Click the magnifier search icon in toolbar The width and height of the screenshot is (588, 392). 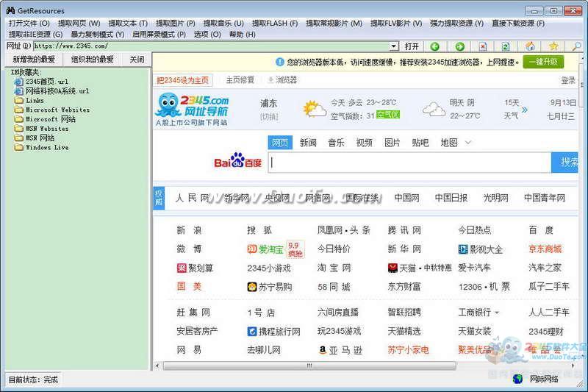pyautogui.click(x=576, y=46)
